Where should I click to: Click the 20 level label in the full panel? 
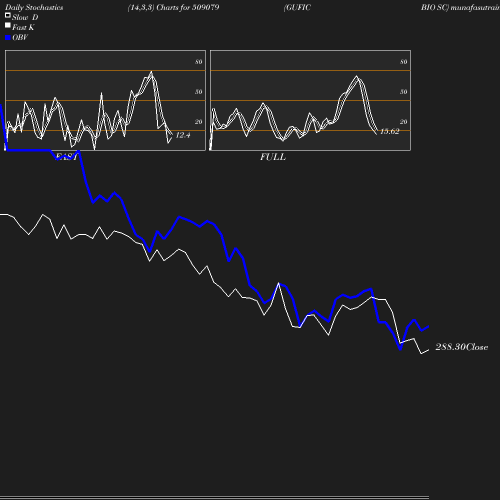[403, 122]
